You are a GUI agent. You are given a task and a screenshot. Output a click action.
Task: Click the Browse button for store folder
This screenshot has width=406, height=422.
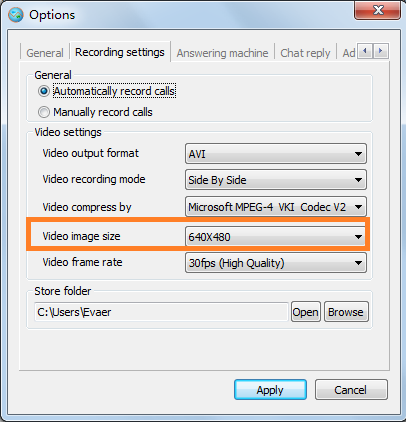coord(346,312)
